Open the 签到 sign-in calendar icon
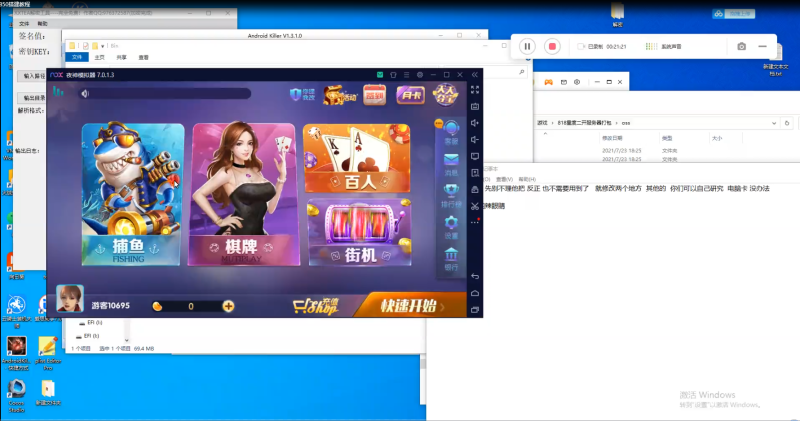Screen dimensions: 800x421 (374, 95)
